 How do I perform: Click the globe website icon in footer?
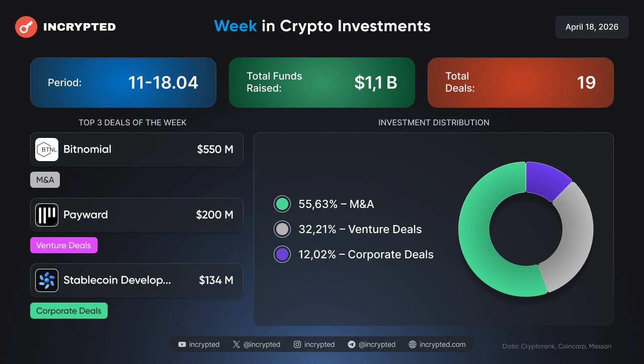[413, 344]
